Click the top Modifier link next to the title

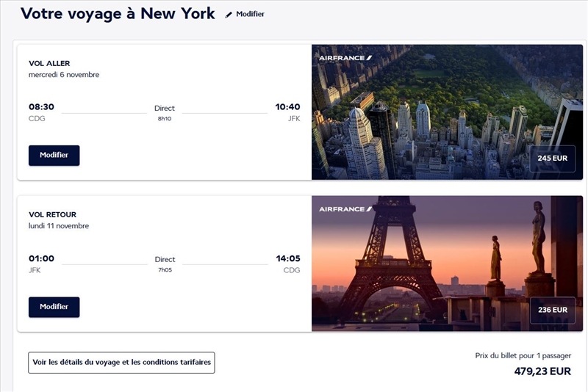point(250,14)
